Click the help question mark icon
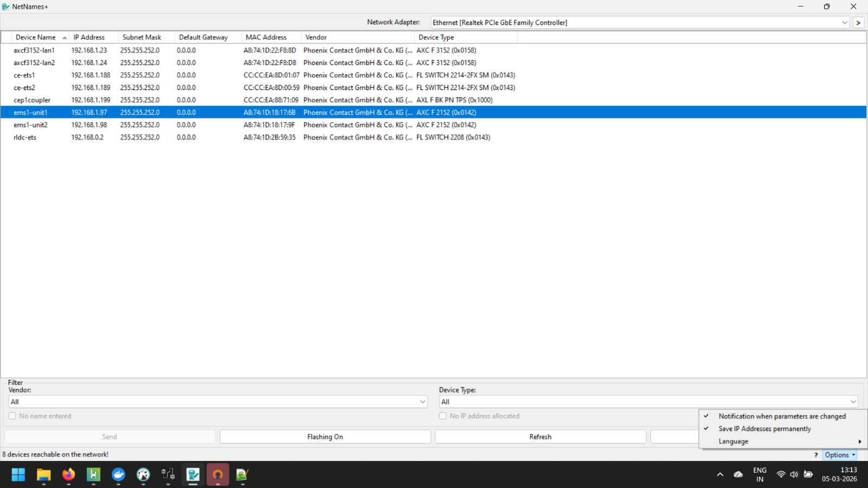The height and width of the screenshot is (488, 868). [x=815, y=455]
